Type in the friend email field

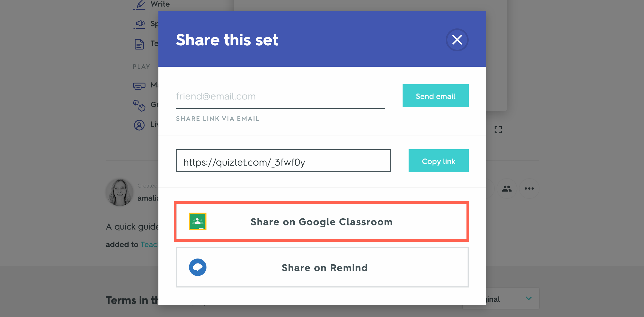tap(280, 96)
